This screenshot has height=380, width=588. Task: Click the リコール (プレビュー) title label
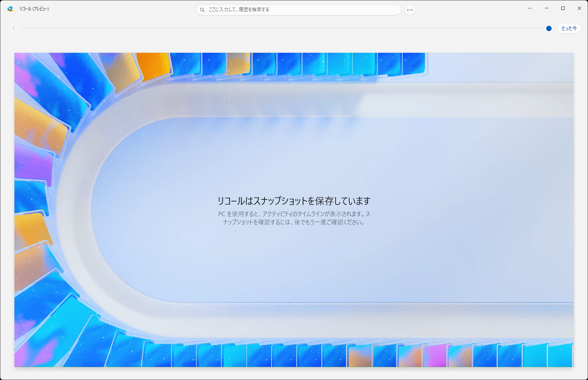34,9
